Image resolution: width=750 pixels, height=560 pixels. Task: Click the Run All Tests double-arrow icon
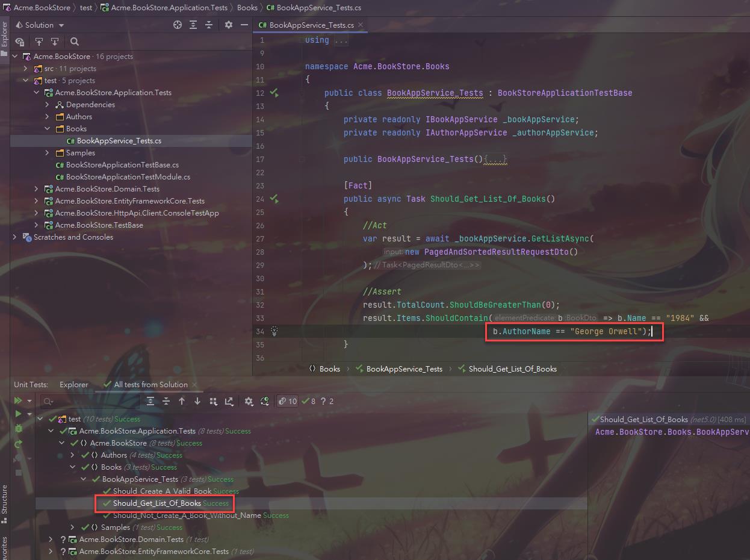(18, 400)
